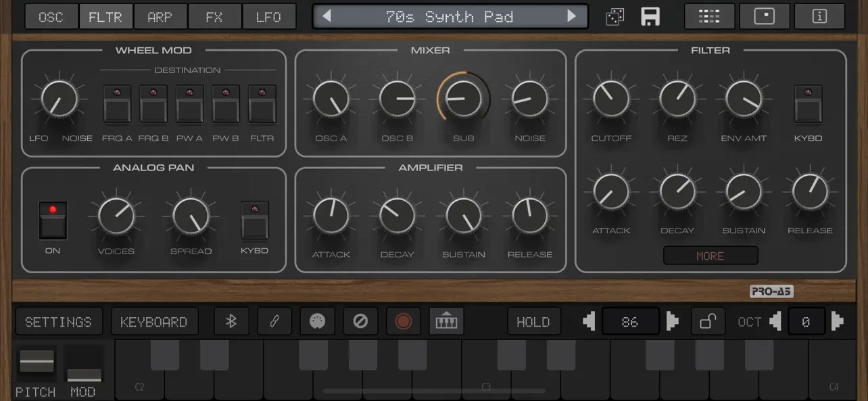Screen dimensions: 868x401
Task: Toggle FRQ A wheel mod destination
Action: click(x=117, y=104)
